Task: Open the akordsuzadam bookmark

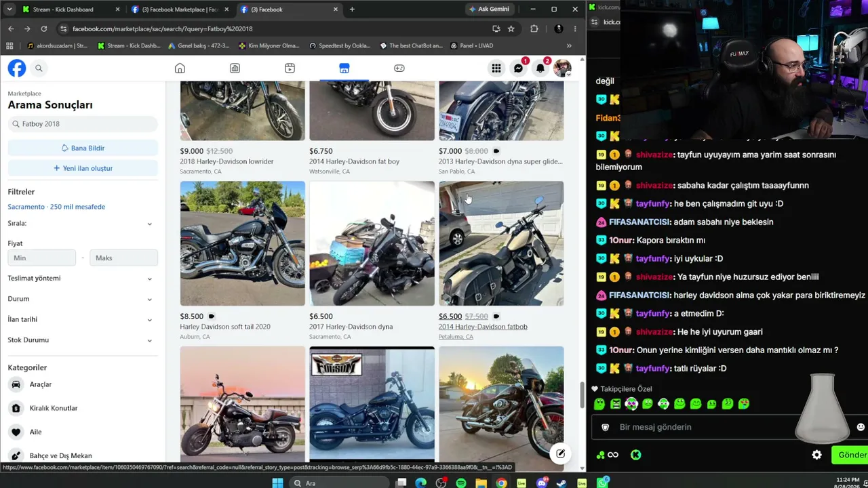Action: click(58, 45)
